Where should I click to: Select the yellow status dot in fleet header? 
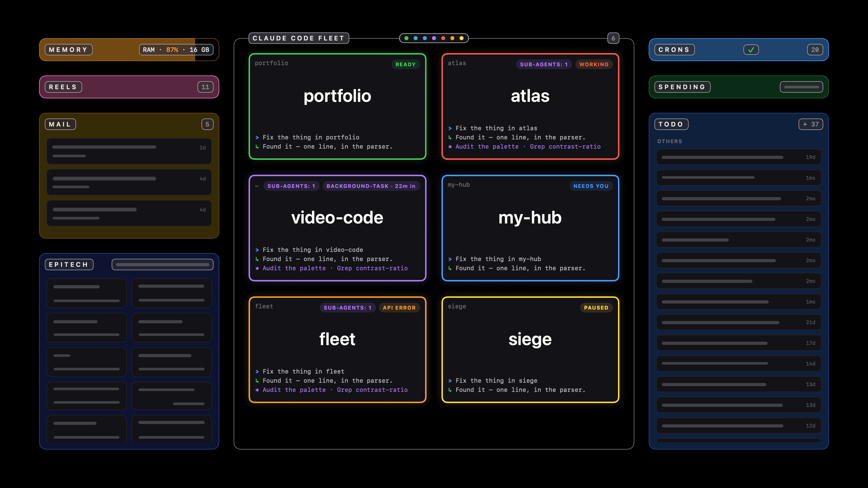[x=462, y=38]
